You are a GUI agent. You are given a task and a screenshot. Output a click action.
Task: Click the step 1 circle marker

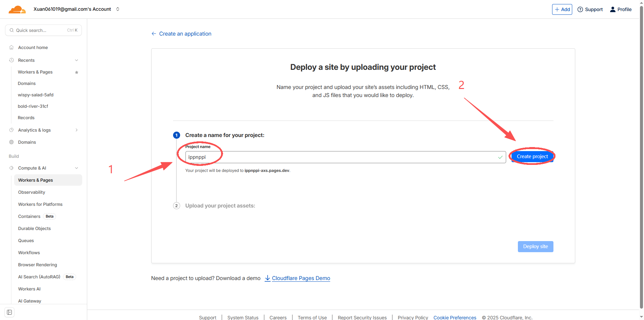pyautogui.click(x=176, y=135)
